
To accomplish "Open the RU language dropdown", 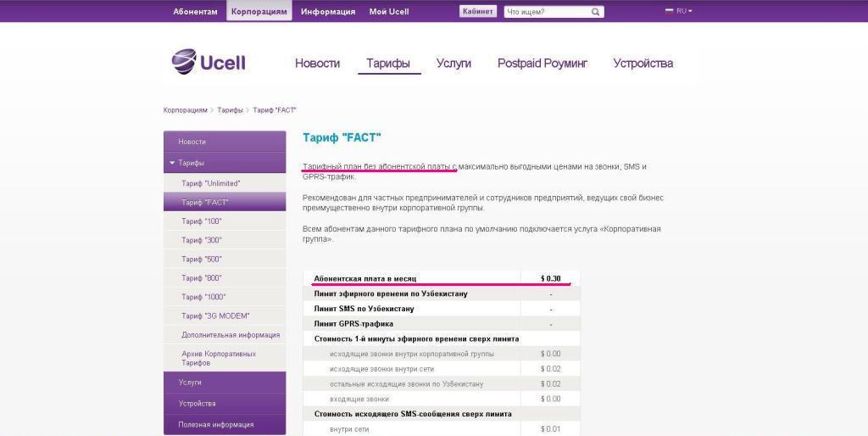I will click(x=684, y=10).
